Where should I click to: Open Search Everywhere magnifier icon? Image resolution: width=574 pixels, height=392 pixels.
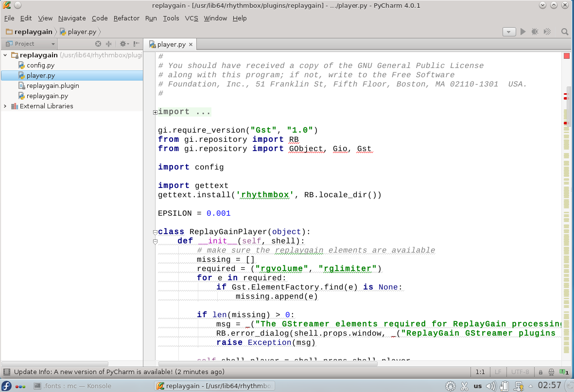[x=564, y=32]
